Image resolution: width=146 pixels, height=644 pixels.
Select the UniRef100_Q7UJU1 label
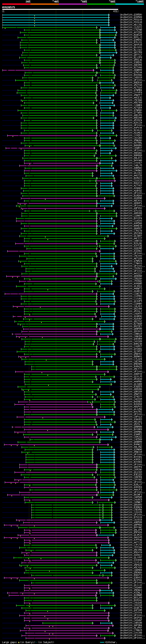[131, 211]
